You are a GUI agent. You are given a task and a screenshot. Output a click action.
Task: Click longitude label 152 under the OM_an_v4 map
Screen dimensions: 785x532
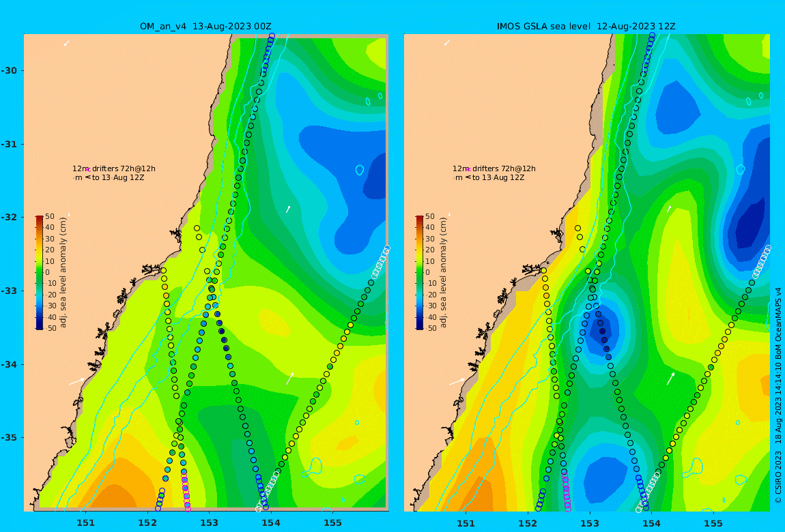click(147, 523)
